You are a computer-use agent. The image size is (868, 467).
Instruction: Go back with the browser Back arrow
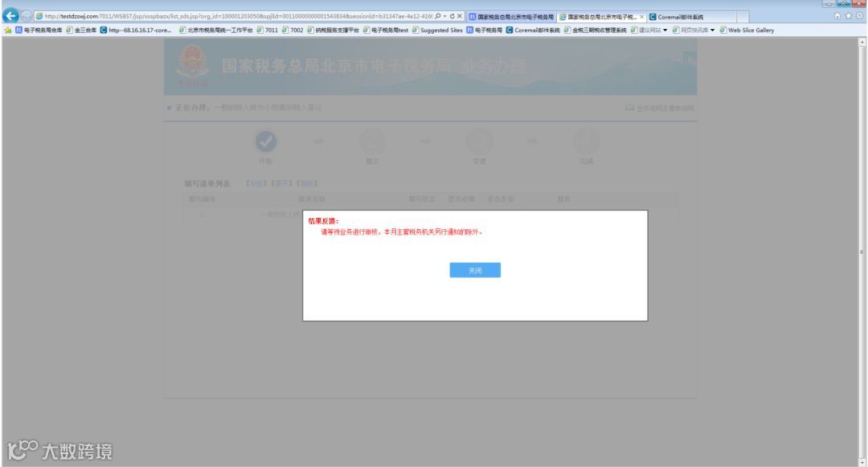tap(10, 16)
